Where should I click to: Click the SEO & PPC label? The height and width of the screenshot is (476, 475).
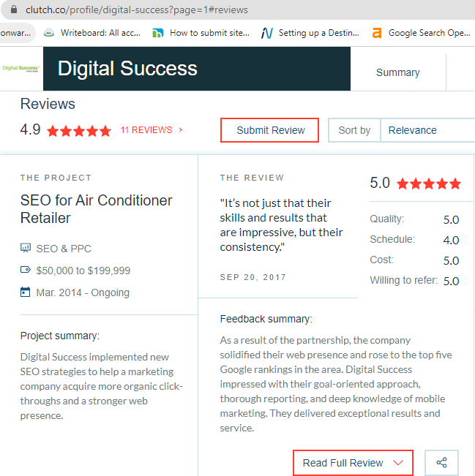(64, 249)
